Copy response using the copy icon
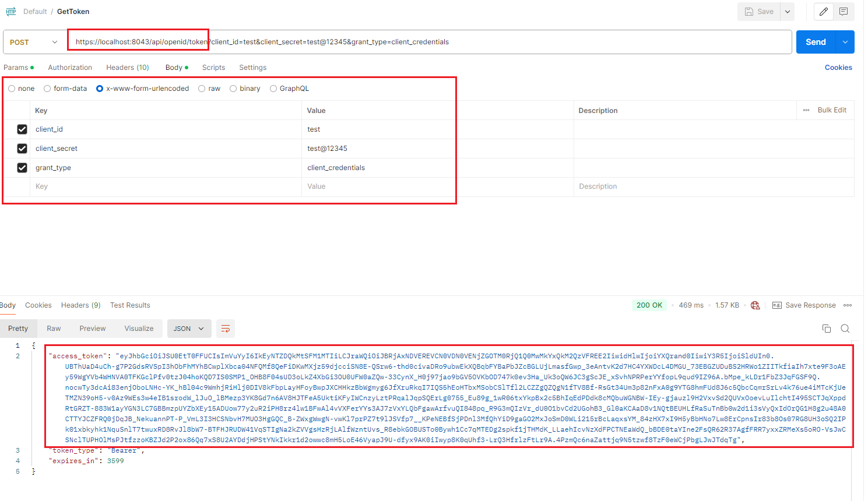 [826, 329]
